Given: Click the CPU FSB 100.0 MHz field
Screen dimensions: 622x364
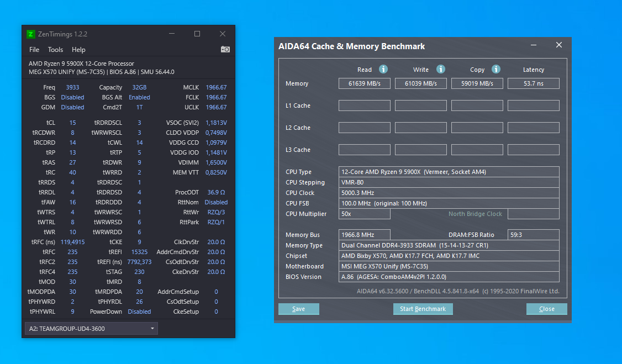Looking at the screenshot, I should pyautogui.click(x=449, y=203).
